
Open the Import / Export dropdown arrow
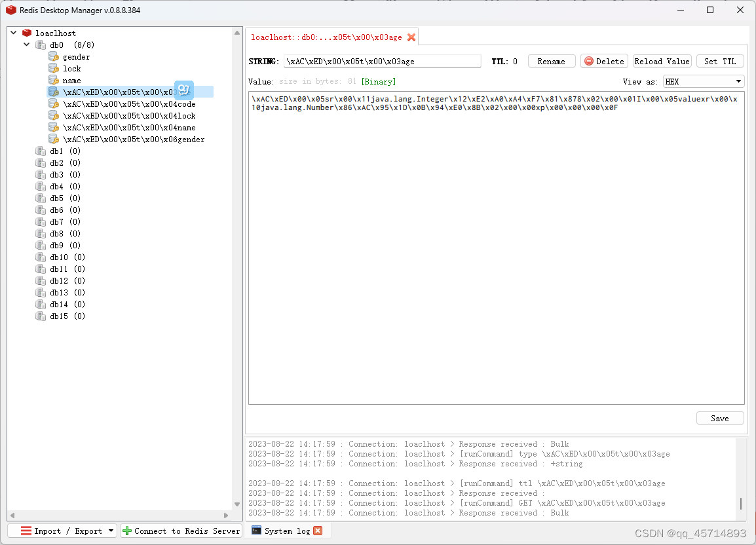pos(111,531)
